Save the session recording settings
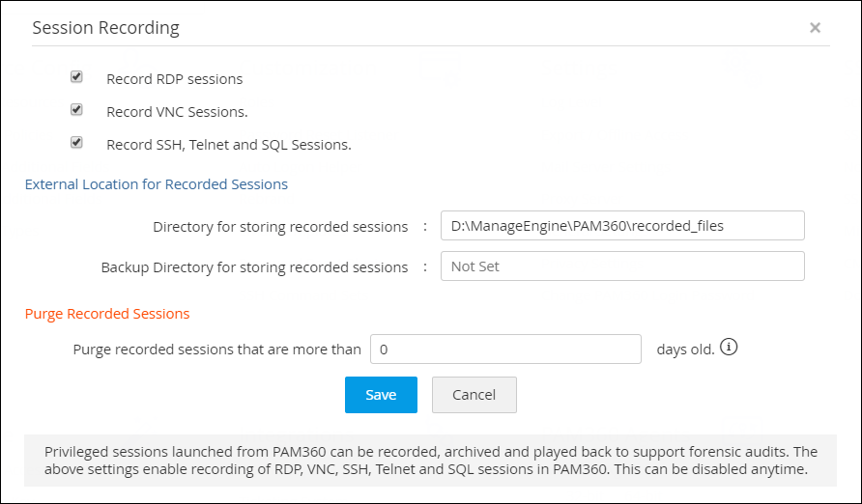 [x=381, y=395]
